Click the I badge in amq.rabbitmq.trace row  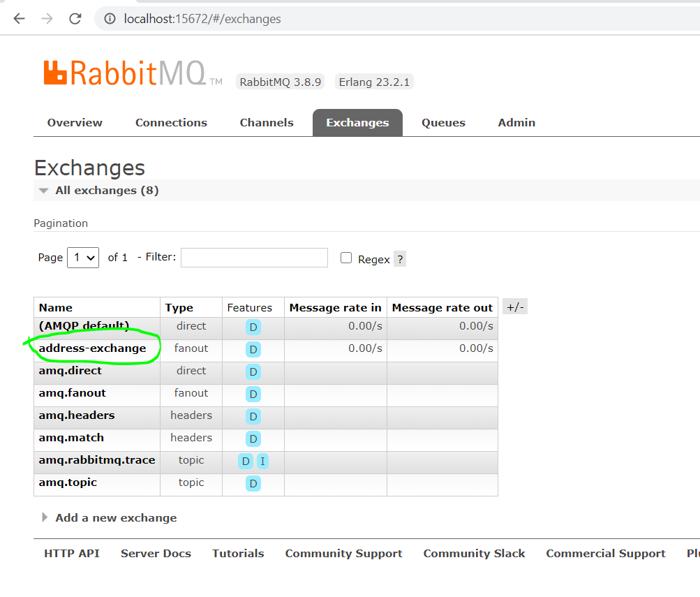pos(262,462)
